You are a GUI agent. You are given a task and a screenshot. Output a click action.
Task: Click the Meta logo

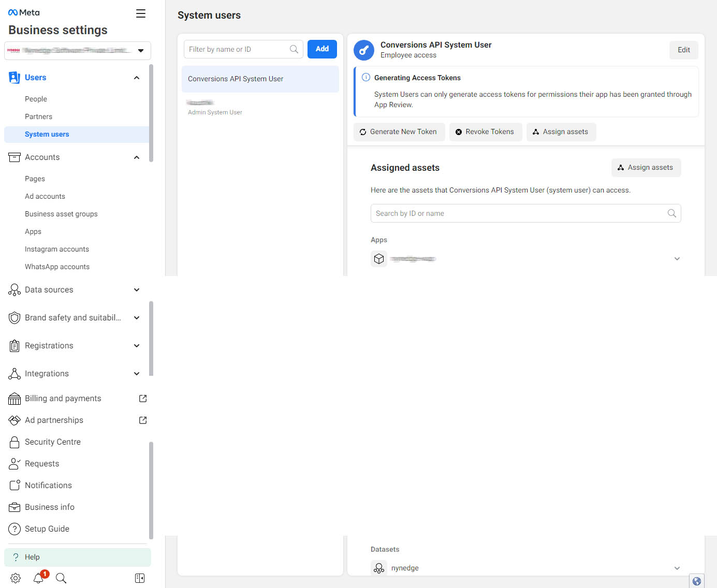(x=24, y=12)
